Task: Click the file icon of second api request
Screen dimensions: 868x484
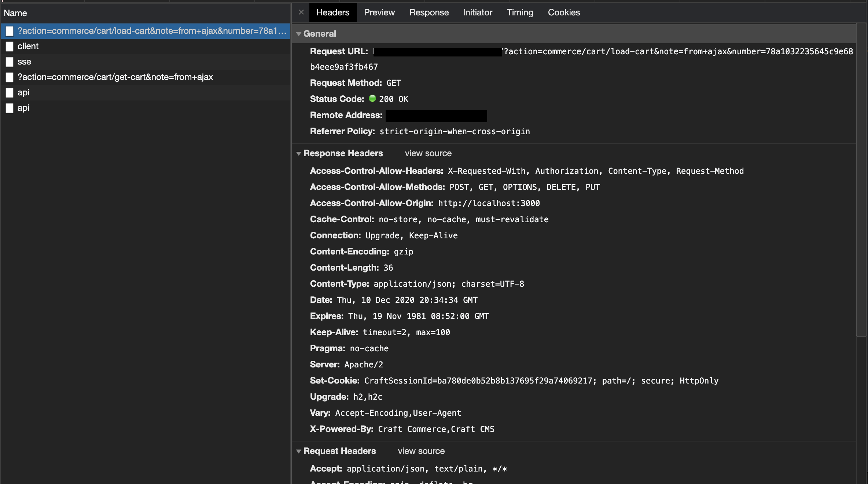Action: coord(10,108)
